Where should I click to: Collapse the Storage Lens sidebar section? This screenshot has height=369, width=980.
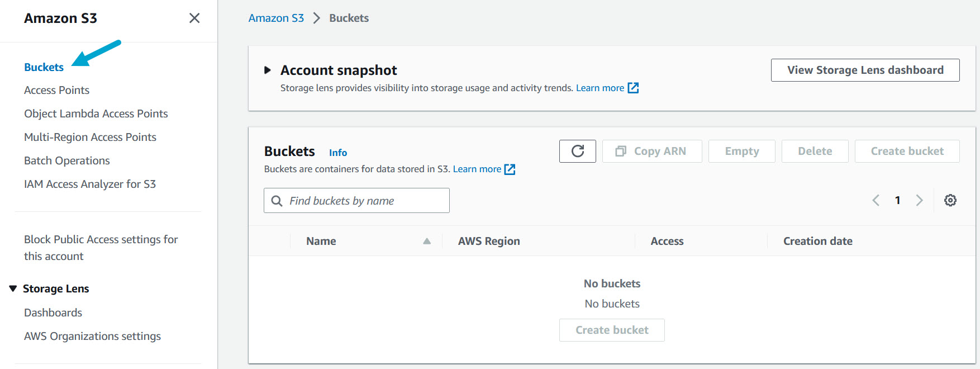13,288
